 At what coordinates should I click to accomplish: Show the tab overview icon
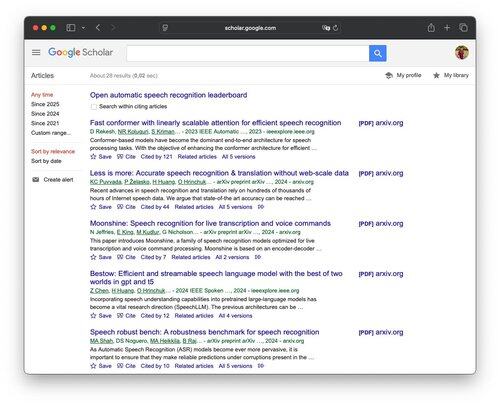[x=463, y=28]
